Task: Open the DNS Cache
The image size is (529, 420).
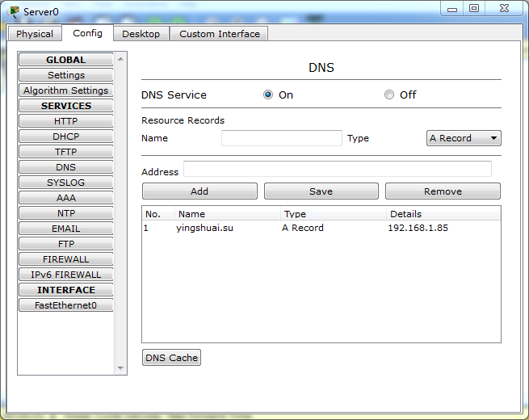Action: [171, 358]
